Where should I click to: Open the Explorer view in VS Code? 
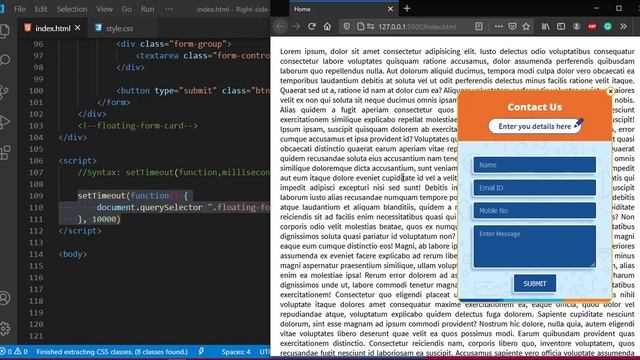[x=5, y=31]
